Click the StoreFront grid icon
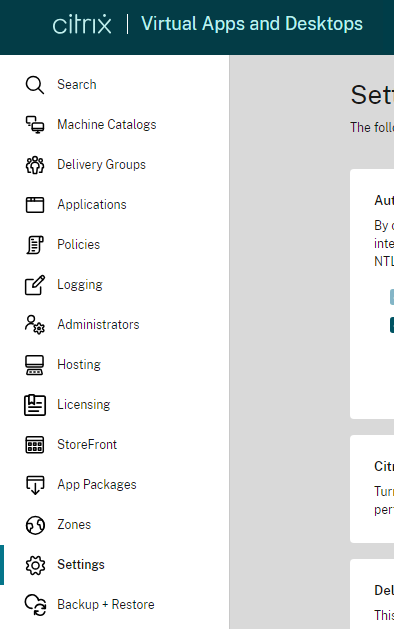The image size is (394, 629). pos(35,445)
